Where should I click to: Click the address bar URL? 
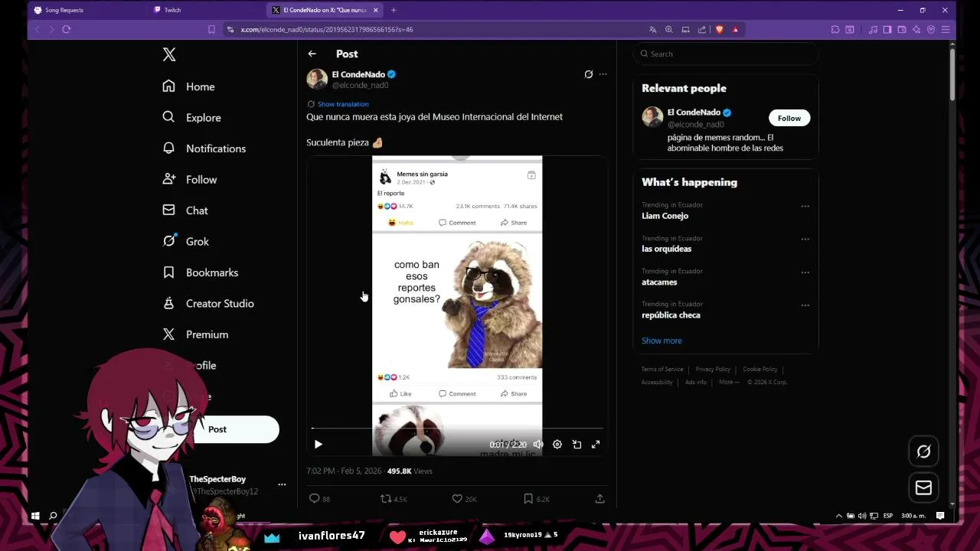coord(327,29)
